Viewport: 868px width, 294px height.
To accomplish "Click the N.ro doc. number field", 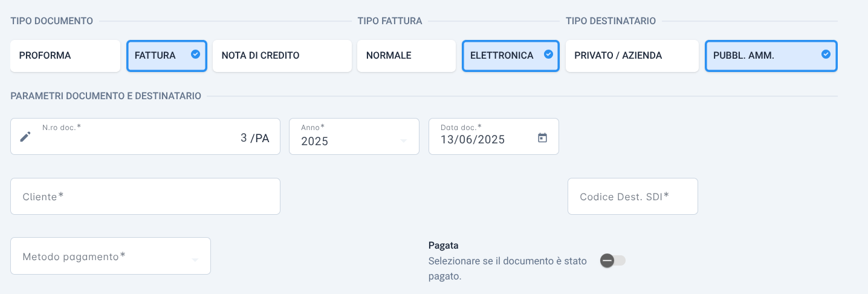I will pos(145,136).
